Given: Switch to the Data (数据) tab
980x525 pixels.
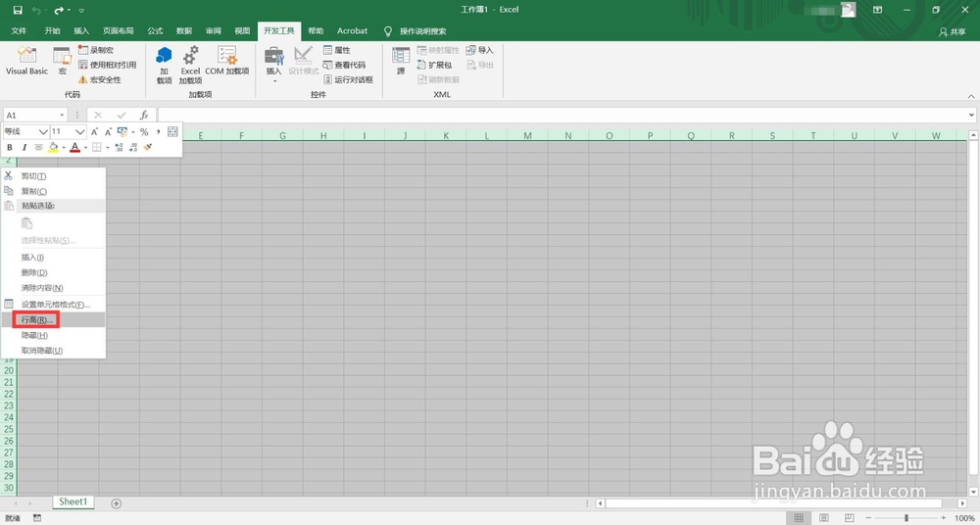Looking at the screenshot, I should click(184, 30).
